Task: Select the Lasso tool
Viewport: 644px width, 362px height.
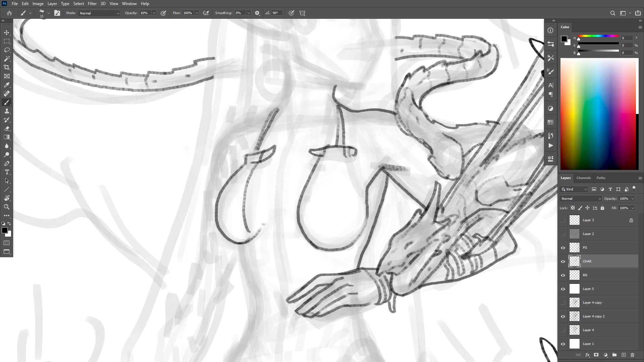Action: (7, 50)
